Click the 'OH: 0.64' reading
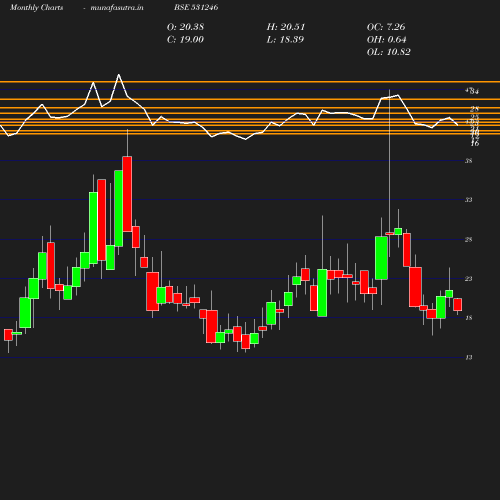500x500 pixels. click(387, 40)
